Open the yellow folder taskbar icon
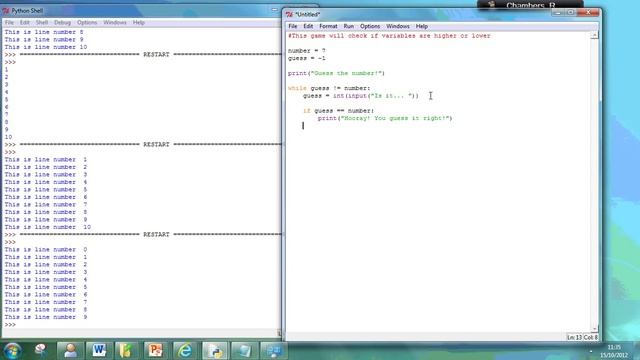640x360 pixels. (x=127, y=350)
